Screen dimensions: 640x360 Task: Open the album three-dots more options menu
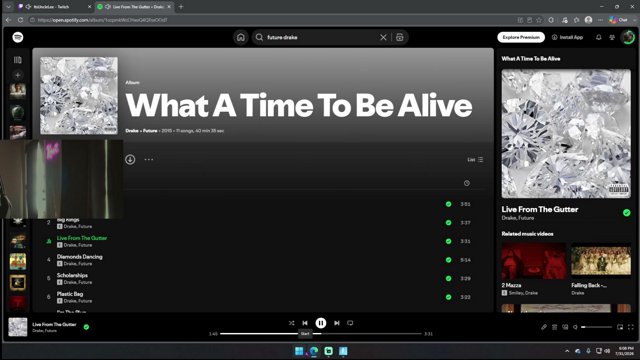tap(149, 160)
